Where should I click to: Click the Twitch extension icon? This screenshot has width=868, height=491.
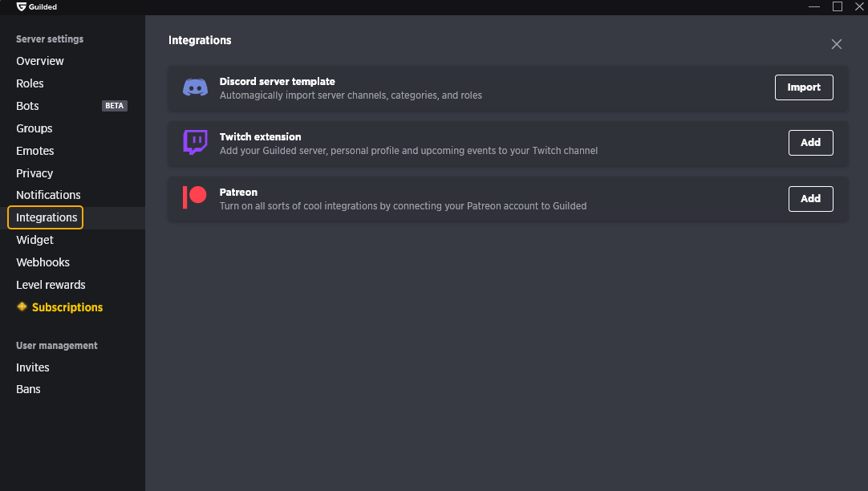(196, 142)
